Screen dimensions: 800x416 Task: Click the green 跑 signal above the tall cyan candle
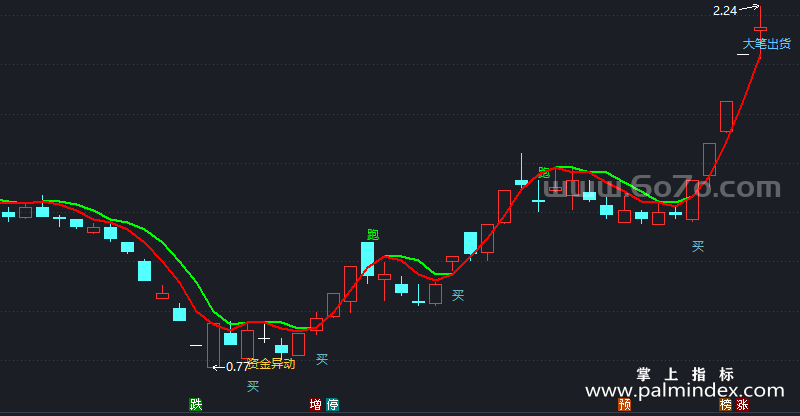click(x=373, y=235)
